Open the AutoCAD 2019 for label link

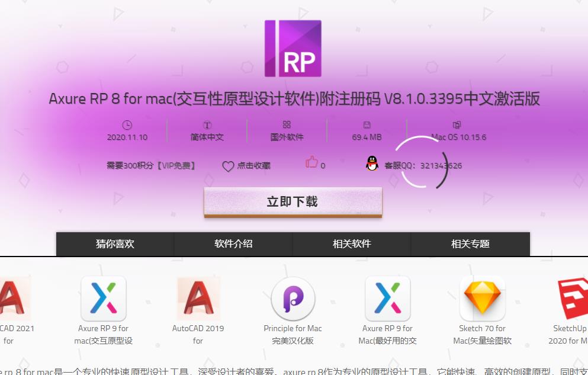[x=198, y=335]
